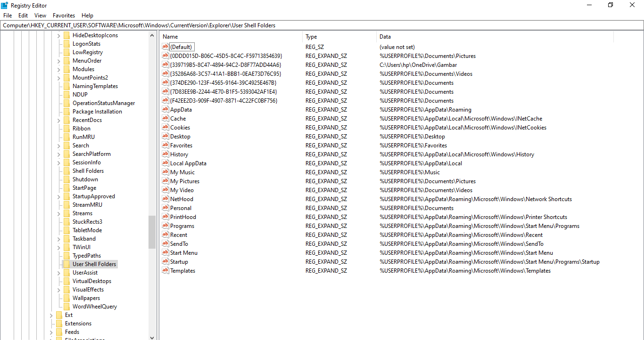
Task: Select the {35286A68-3C57-41A1-BBB1-0EAE73D76C95} value
Action: click(225, 73)
